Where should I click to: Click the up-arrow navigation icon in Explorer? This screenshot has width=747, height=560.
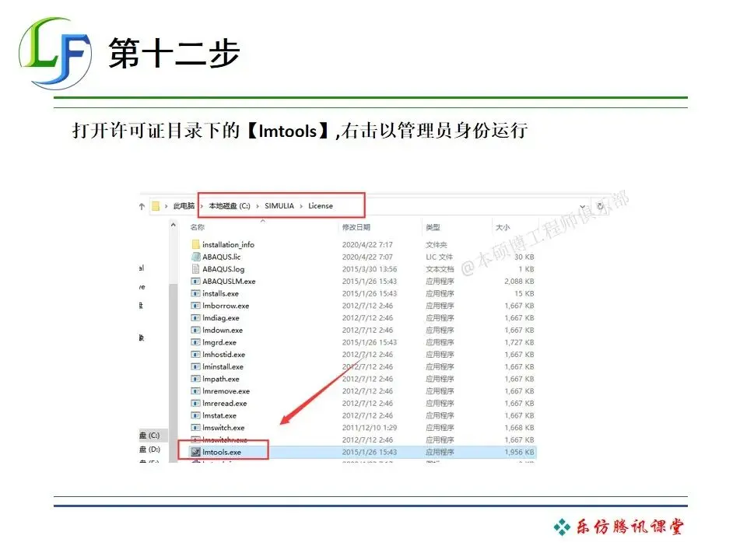coord(142,206)
